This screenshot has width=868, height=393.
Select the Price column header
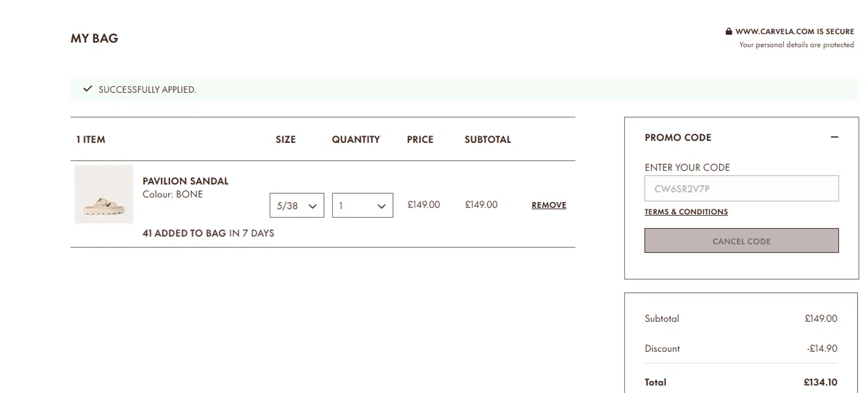pos(420,139)
